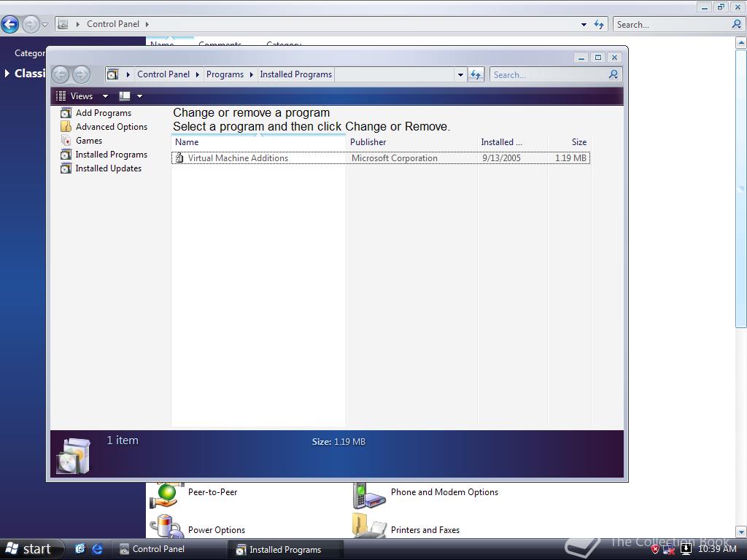The width and height of the screenshot is (747, 560).
Task: Click refresh button beside Installed Programs address bar
Action: (476, 75)
